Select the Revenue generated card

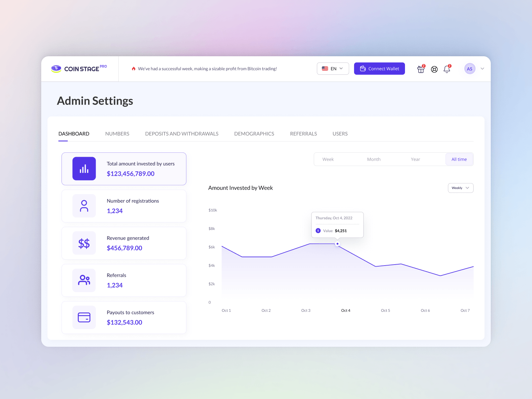click(124, 243)
